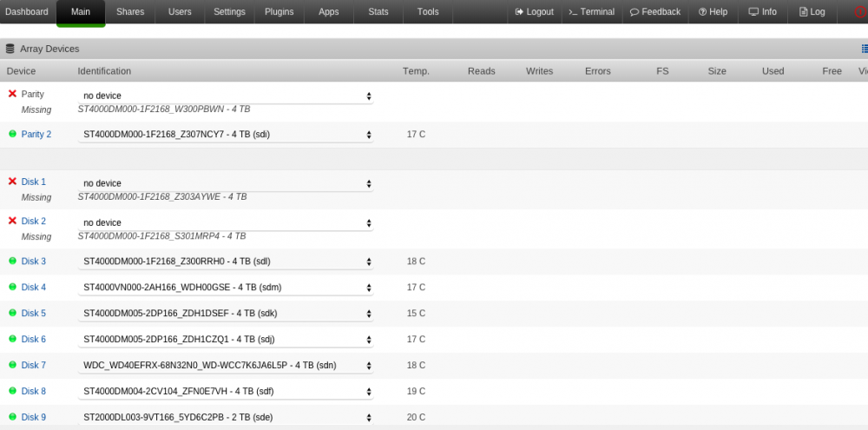Open the Disk 4 device dropdown
This screenshot has height=430, width=868.
(x=226, y=287)
